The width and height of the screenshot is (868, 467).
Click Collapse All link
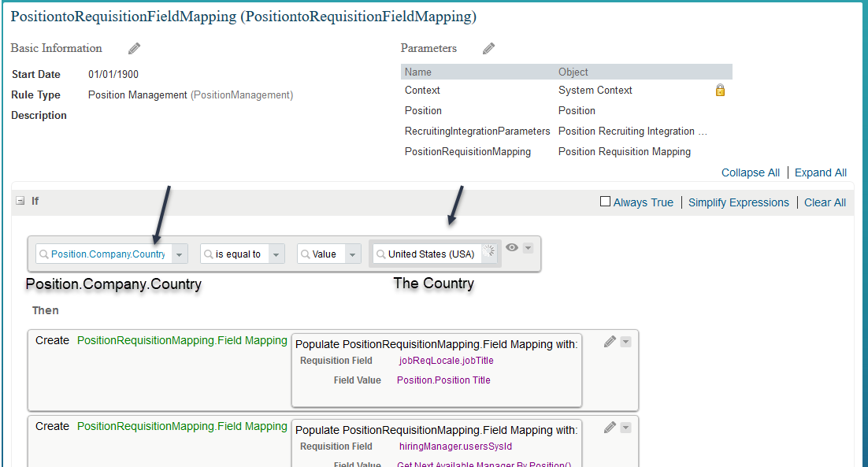750,172
